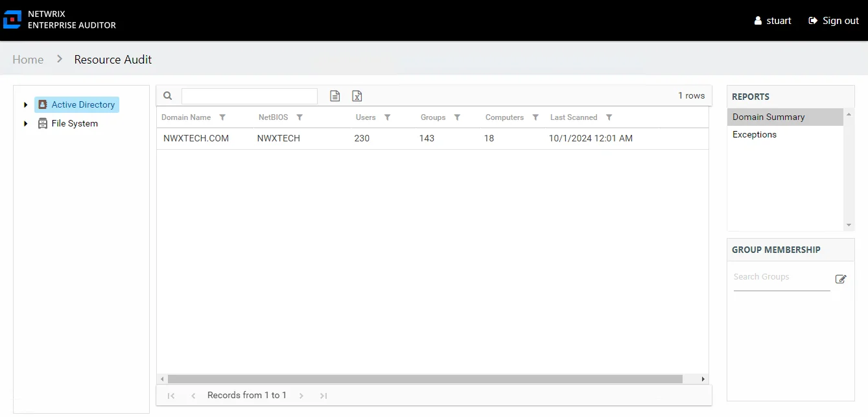
Task: Click the 230 users value
Action: pos(362,138)
